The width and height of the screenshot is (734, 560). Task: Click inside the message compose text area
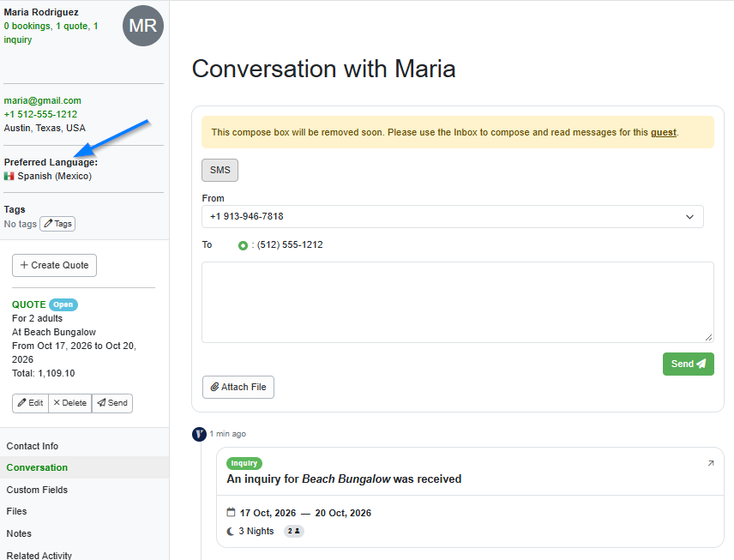point(457,302)
